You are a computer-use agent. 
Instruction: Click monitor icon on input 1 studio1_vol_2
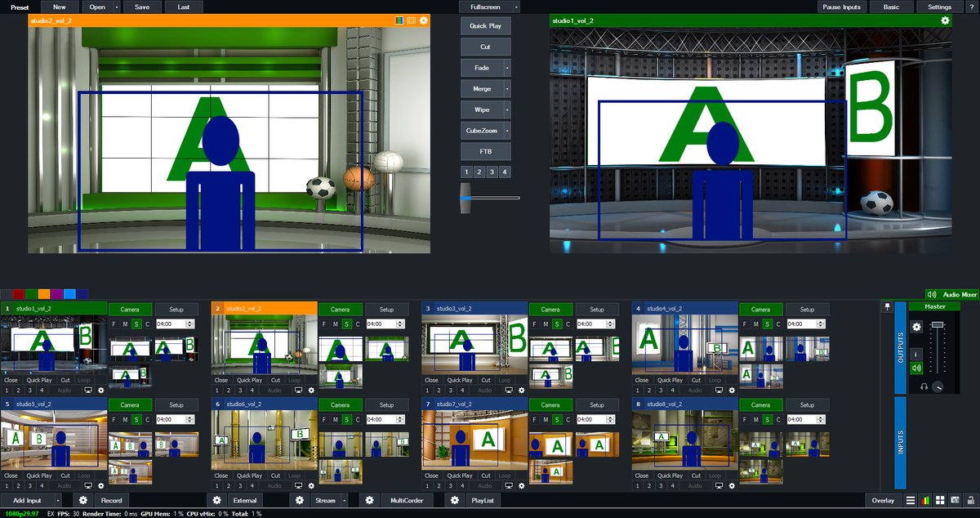(x=88, y=391)
